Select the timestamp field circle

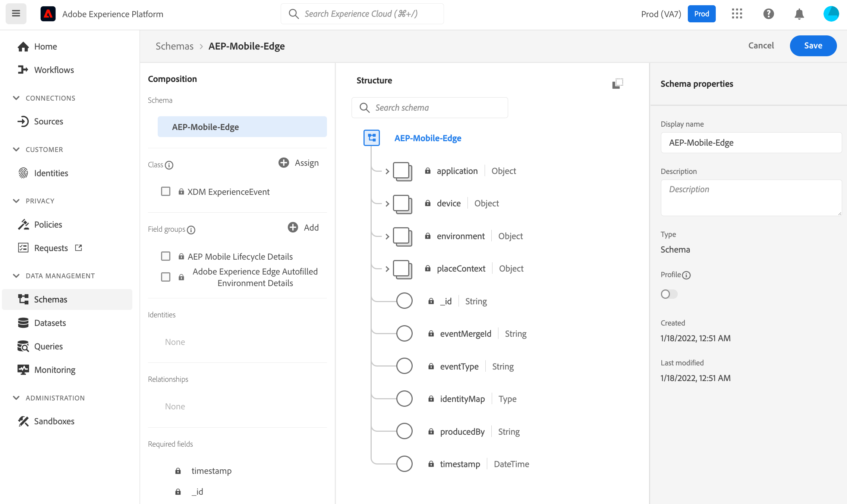coord(404,464)
